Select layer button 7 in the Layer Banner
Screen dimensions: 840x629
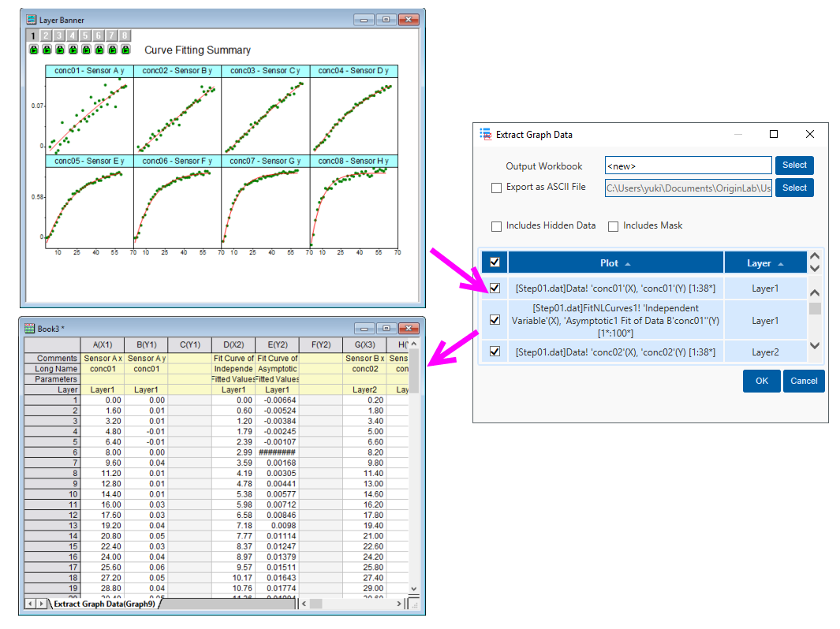pos(112,35)
